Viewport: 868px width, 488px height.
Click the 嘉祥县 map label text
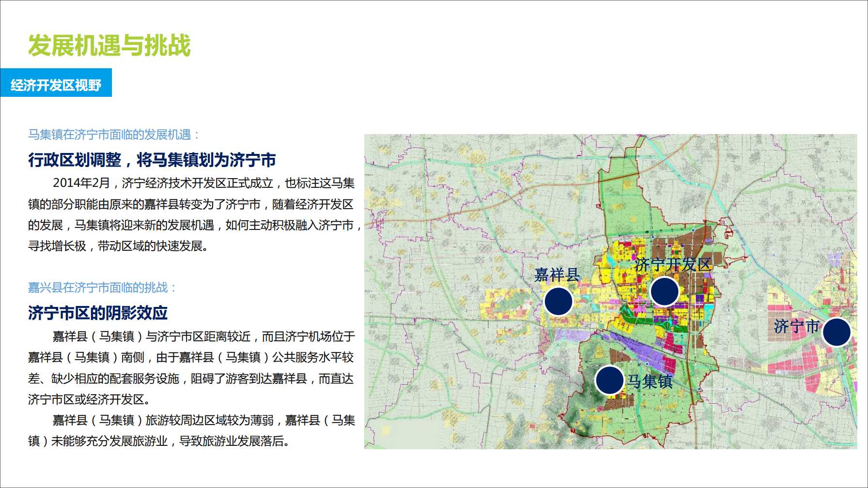(557, 275)
